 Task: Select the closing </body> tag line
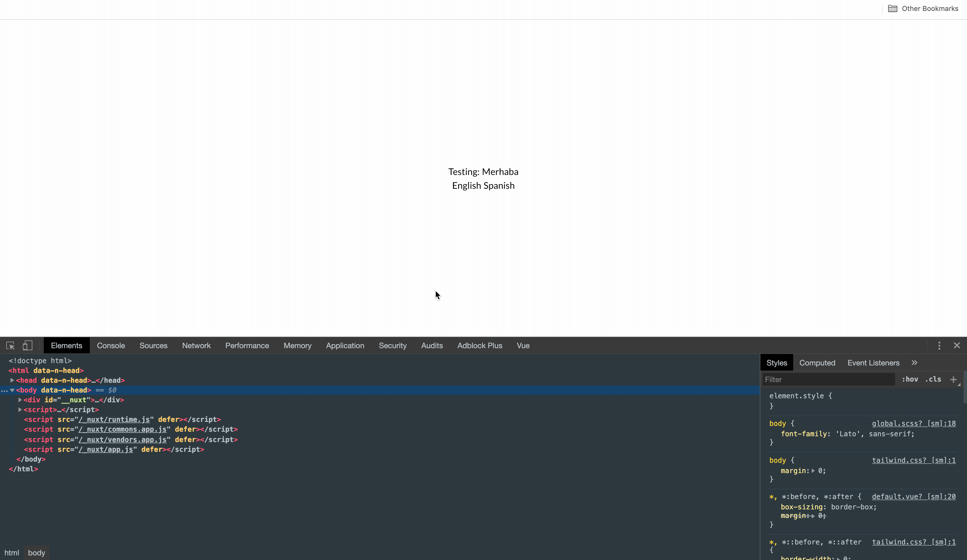[x=31, y=459]
